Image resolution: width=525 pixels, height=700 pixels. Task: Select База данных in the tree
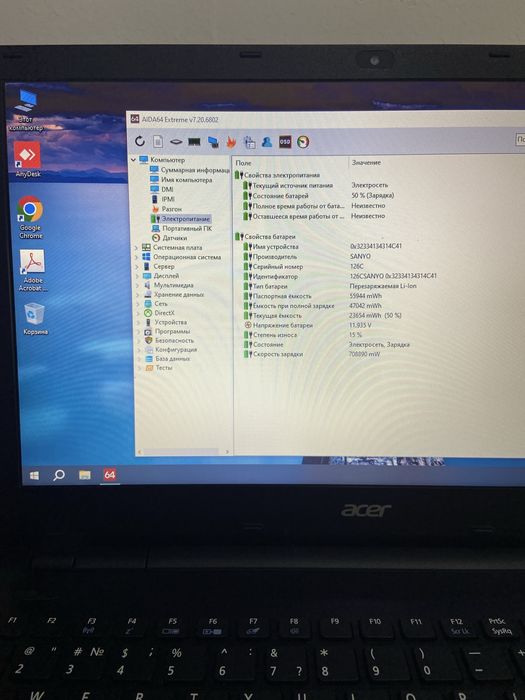(x=168, y=359)
